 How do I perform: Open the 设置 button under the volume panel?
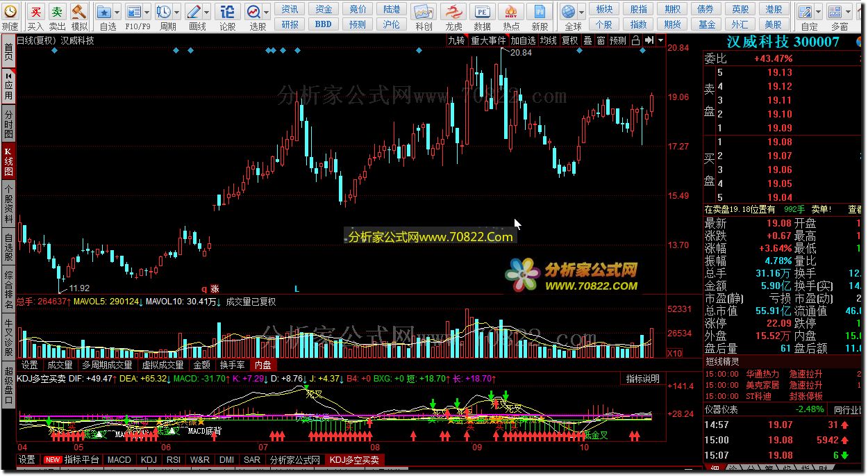tap(29, 365)
